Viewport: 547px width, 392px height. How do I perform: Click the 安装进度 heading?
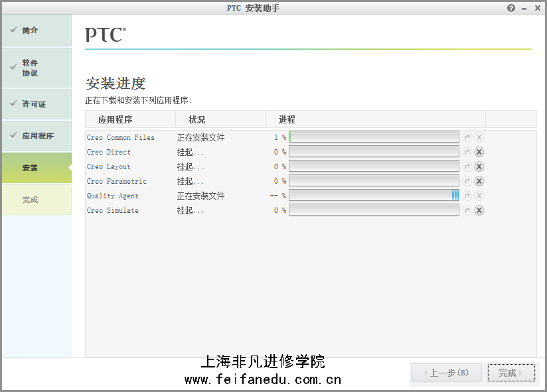(x=116, y=84)
